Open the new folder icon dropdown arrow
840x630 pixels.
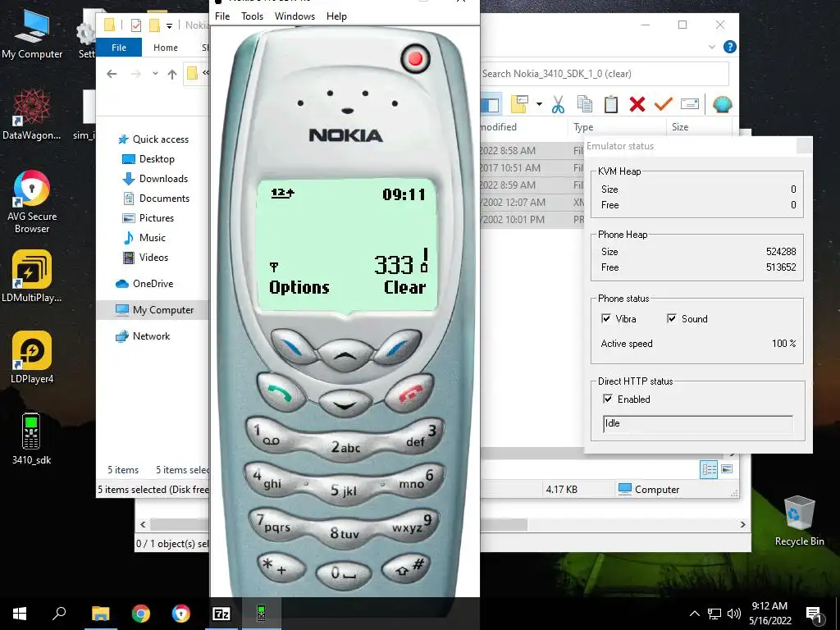(x=540, y=104)
